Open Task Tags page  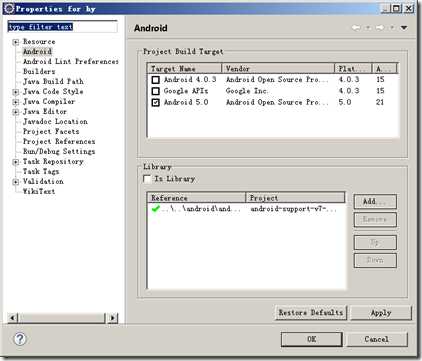(x=41, y=172)
